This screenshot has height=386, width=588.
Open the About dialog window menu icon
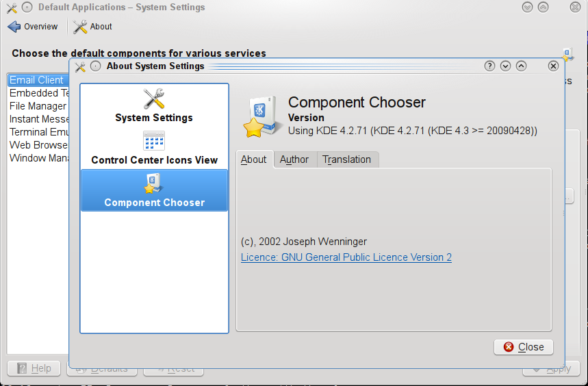(80, 66)
